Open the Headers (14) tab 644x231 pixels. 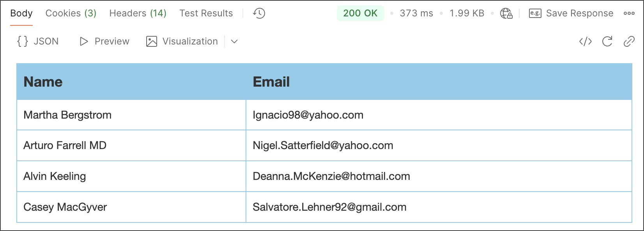[138, 13]
